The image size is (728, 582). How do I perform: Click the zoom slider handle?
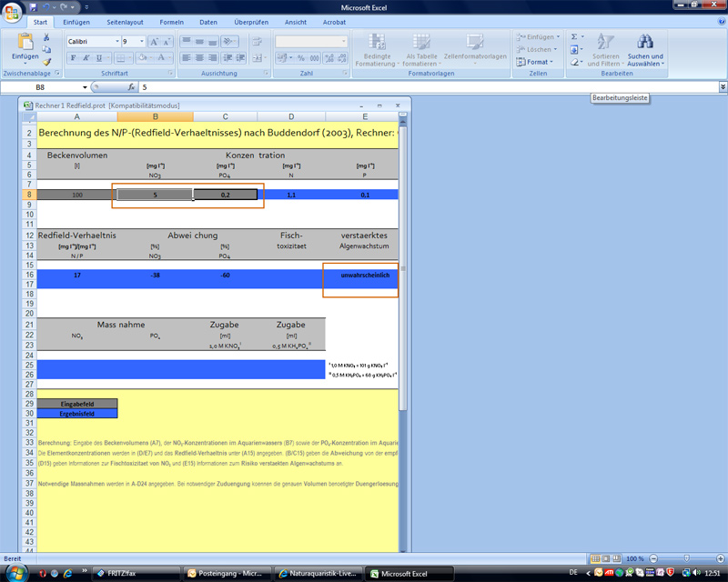point(685,558)
